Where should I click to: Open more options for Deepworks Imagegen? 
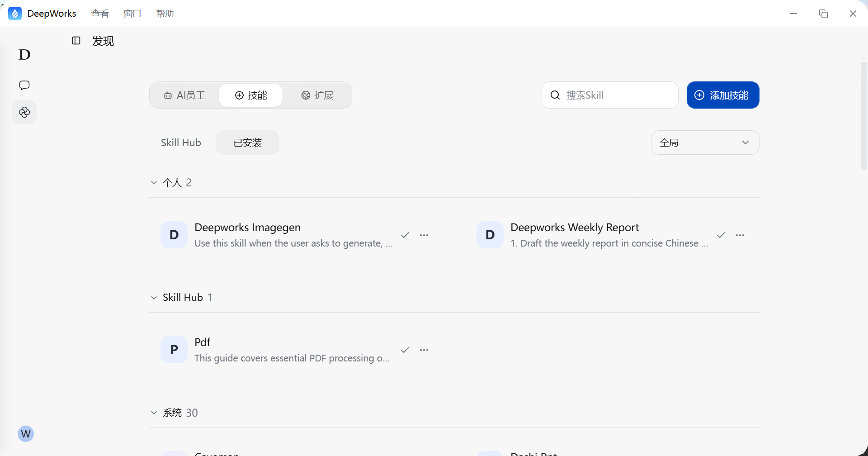point(424,235)
